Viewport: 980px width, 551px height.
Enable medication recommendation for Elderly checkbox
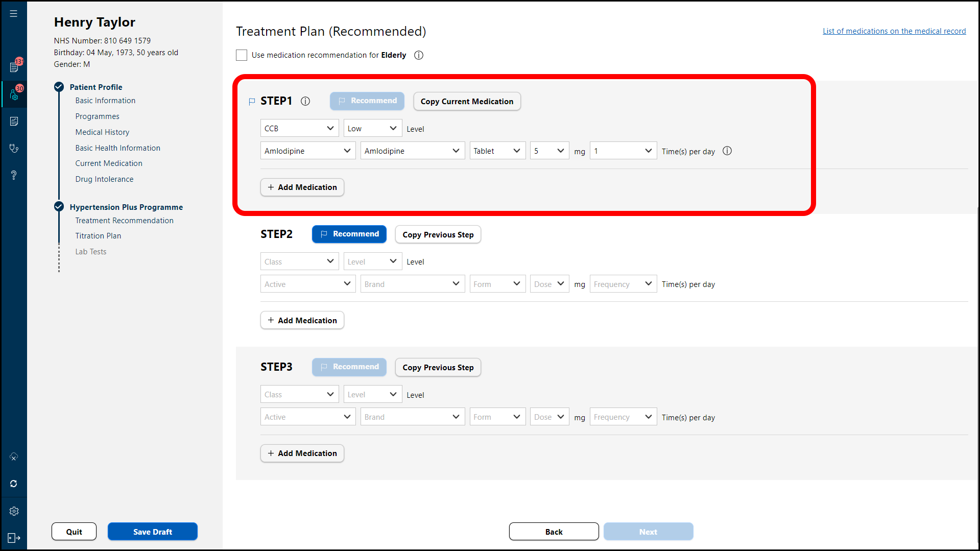tap(242, 55)
